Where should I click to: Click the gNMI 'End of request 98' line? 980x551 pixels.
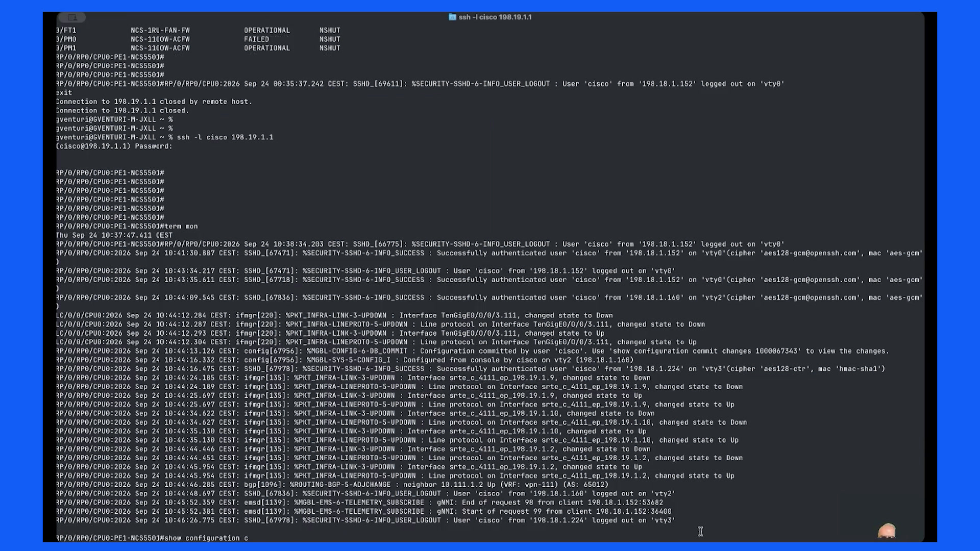coord(360,503)
